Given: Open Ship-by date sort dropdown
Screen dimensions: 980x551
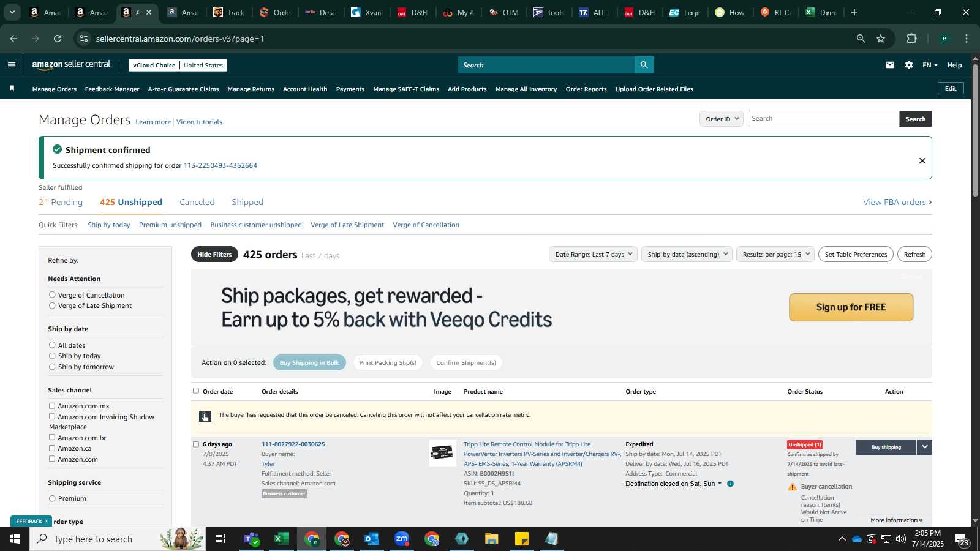Looking at the screenshot, I should [687, 254].
